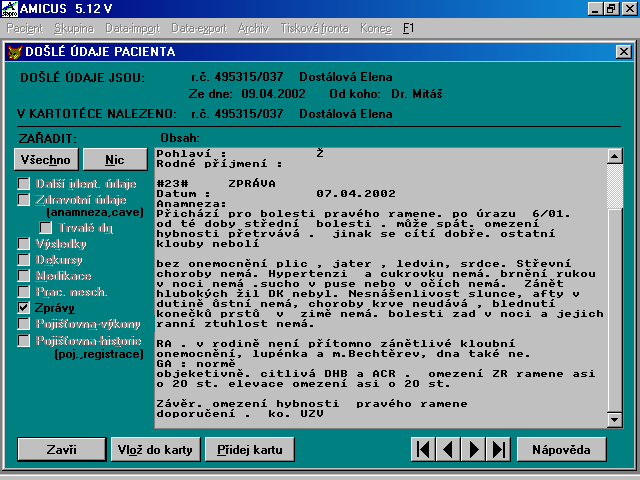Open the Archiv menu

pyautogui.click(x=226, y=29)
